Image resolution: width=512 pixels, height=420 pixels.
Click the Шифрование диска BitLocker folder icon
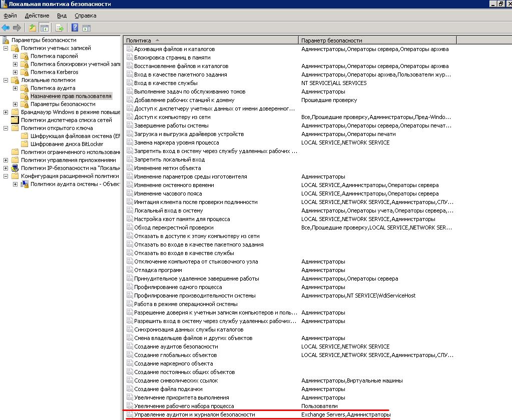(x=25, y=144)
